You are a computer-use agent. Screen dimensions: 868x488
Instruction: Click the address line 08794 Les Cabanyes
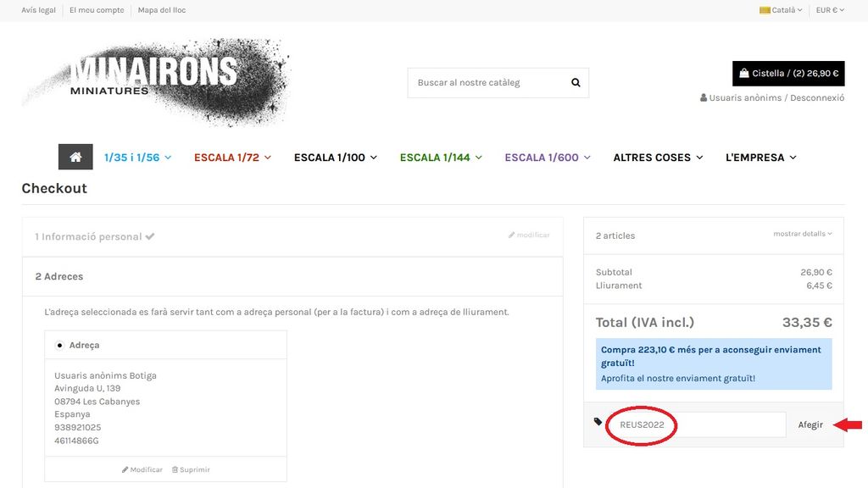pos(97,402)
